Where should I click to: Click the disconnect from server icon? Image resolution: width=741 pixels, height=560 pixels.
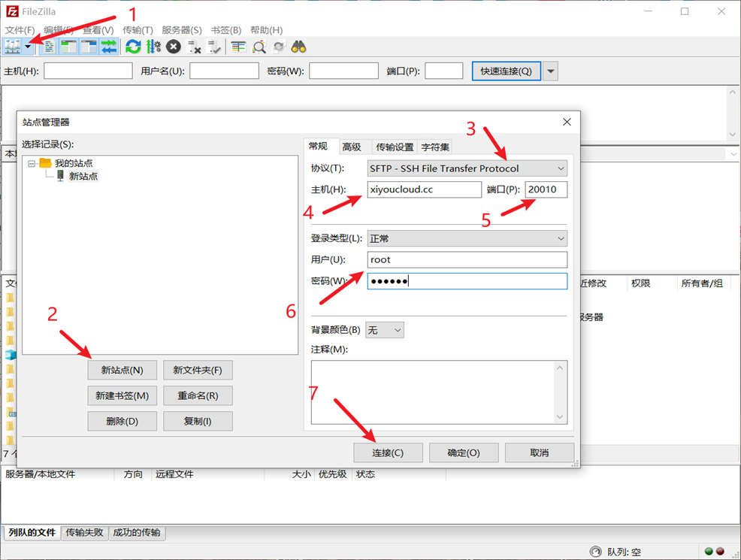click(194, 47)
